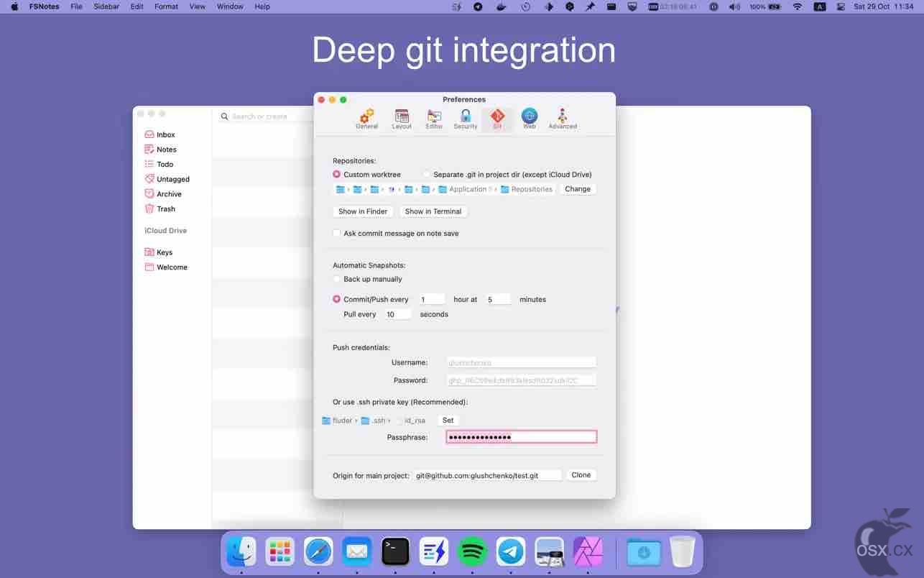Open Mail from the Dock
The width and height of the screenshot is (924, 578).
pyautogui.click(x=357, y=552)
